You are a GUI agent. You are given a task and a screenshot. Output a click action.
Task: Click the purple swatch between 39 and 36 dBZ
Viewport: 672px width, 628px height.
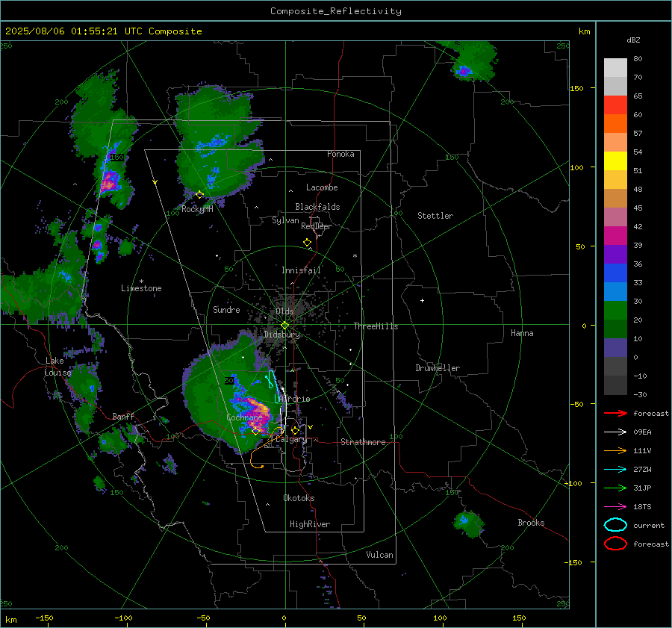click(615, 254)
